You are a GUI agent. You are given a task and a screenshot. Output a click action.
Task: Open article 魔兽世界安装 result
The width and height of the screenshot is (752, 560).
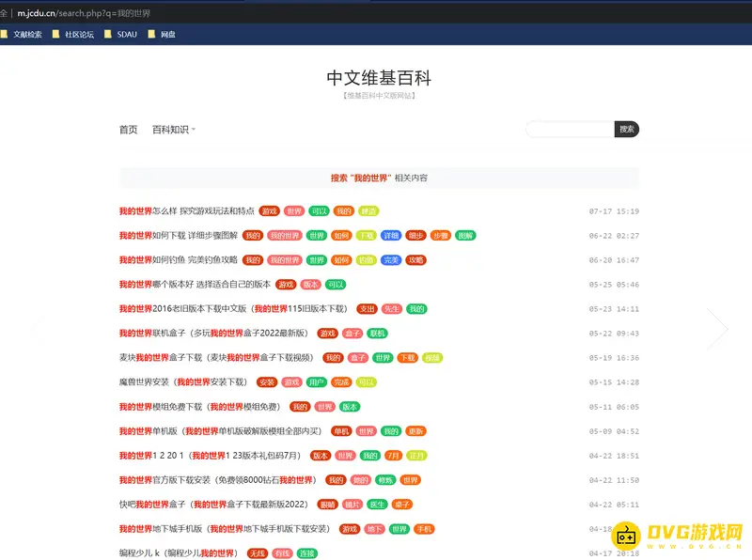(x=184, y=382)
